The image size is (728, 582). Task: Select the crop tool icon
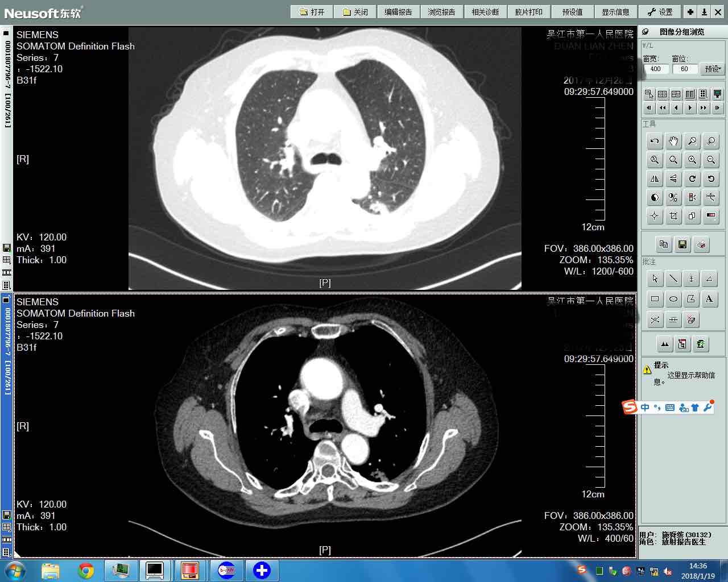tap(673, 217)
